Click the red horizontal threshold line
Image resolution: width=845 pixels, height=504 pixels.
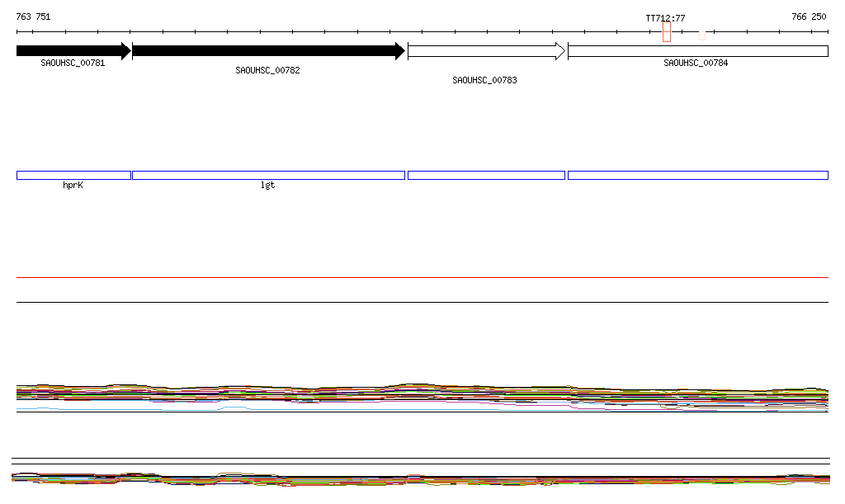tap(422, 278)
